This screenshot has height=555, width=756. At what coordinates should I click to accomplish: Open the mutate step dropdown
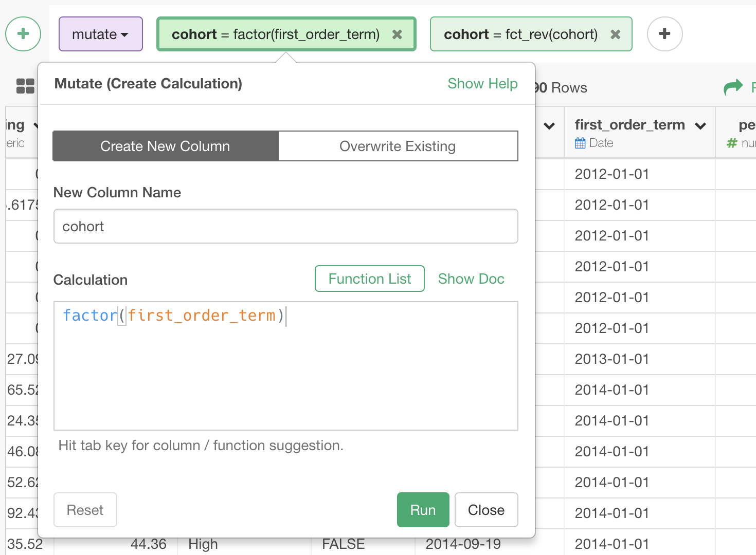[x=100, y=34]
